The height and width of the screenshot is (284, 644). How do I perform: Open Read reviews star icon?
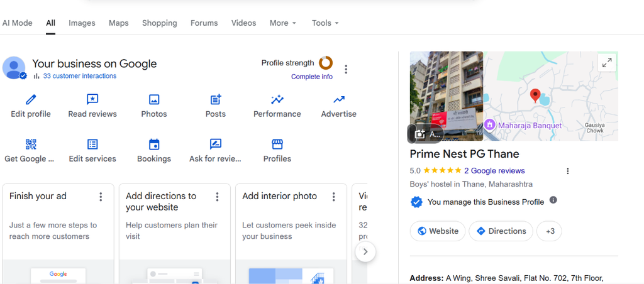pyautogui.click(x=92, y=99)
